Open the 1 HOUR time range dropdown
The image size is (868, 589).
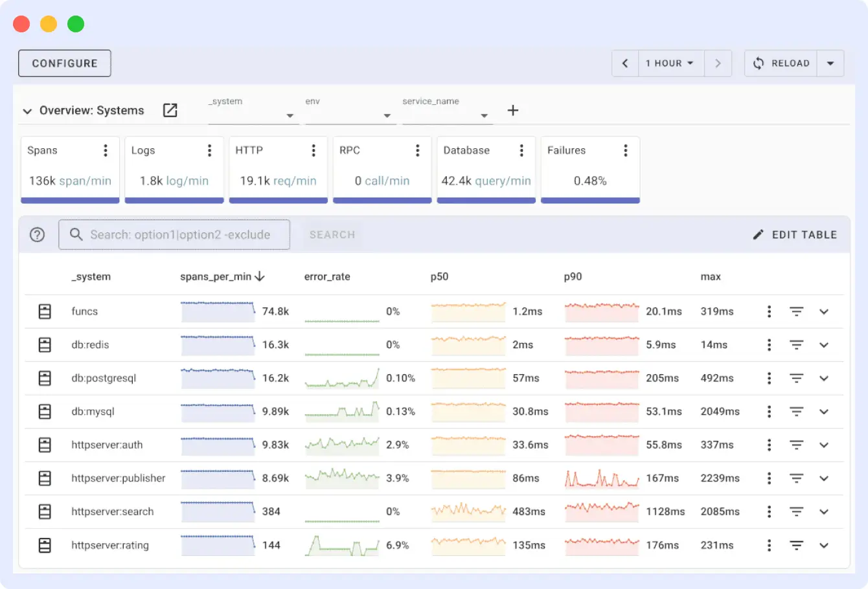670,63
